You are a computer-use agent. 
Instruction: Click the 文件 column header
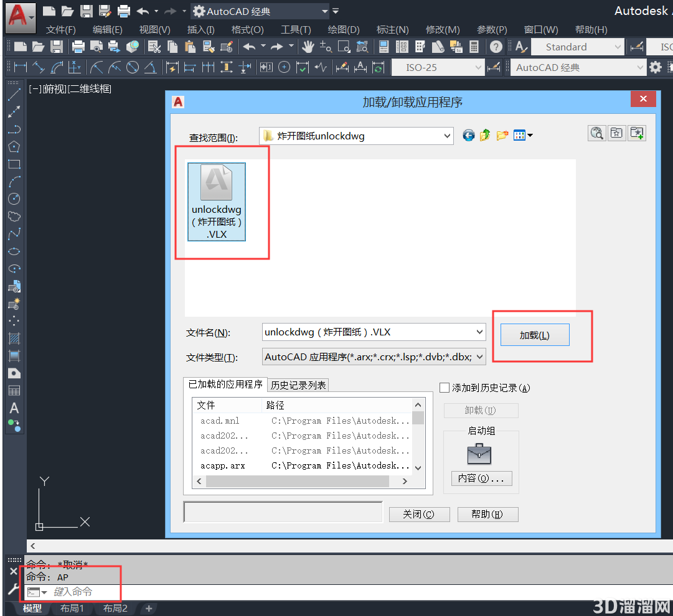(227, 405)
